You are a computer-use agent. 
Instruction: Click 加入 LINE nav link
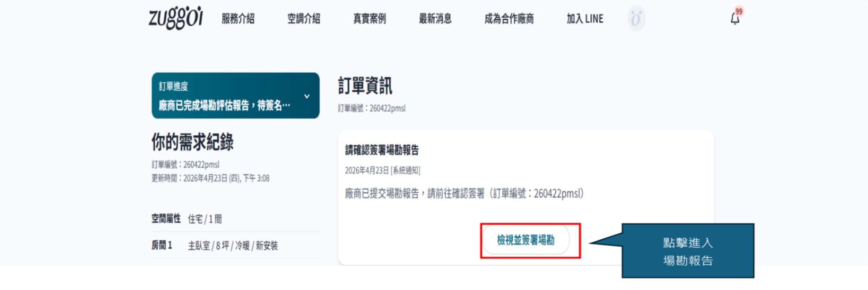585,19
